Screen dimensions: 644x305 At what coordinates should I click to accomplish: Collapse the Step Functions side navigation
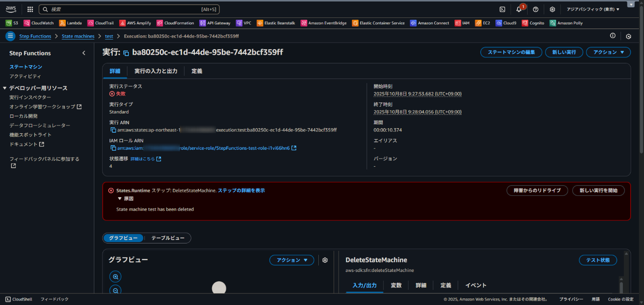(x=84, y=53)
